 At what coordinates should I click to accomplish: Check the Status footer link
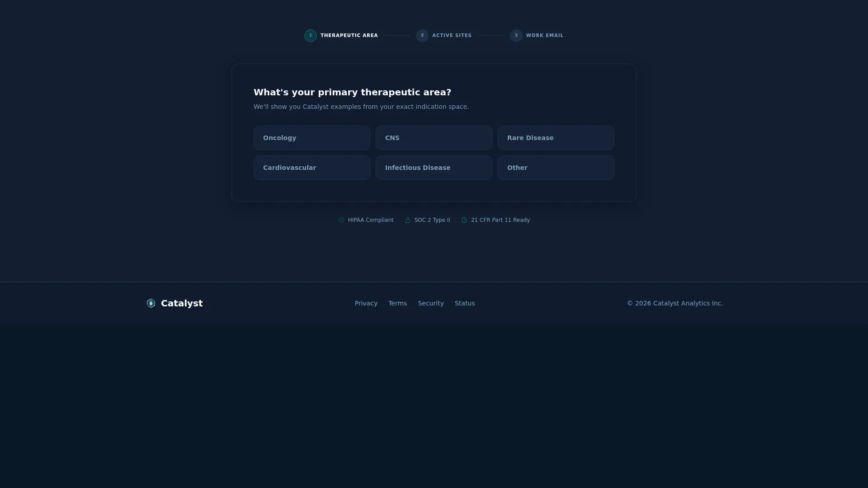coord(465,303)
